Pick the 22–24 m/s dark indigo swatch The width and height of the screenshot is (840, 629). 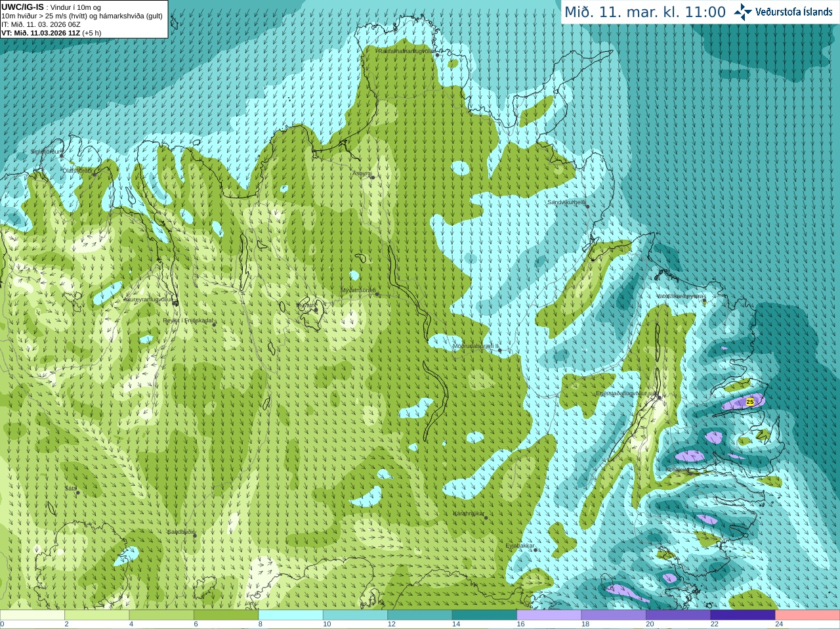coord(743,615)
